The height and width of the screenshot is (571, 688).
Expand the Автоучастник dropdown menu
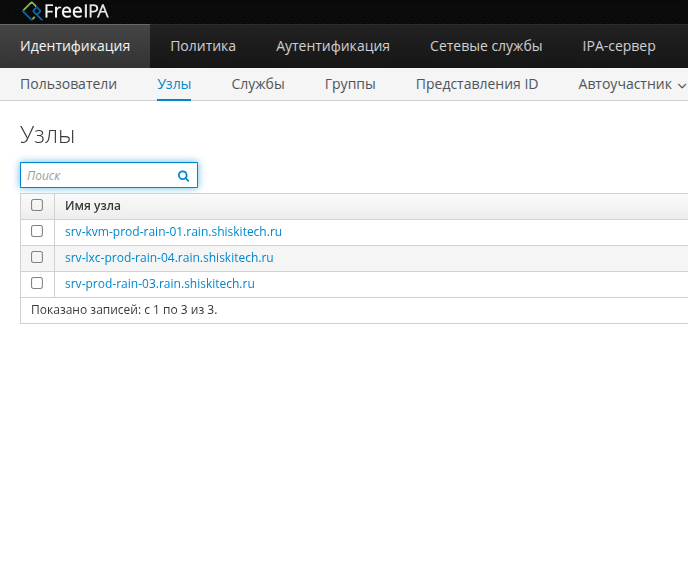point(631,85)
